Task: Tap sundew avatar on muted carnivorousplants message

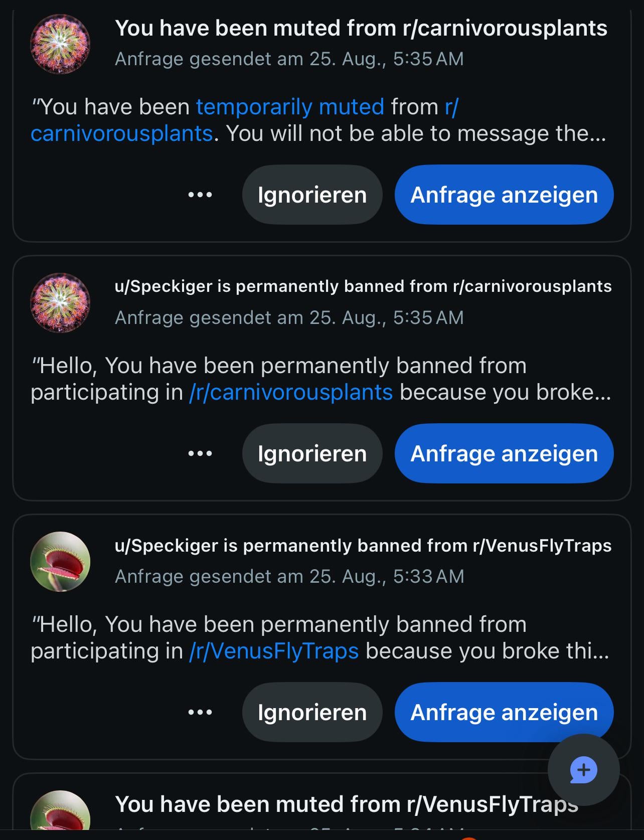Action: 60,44
